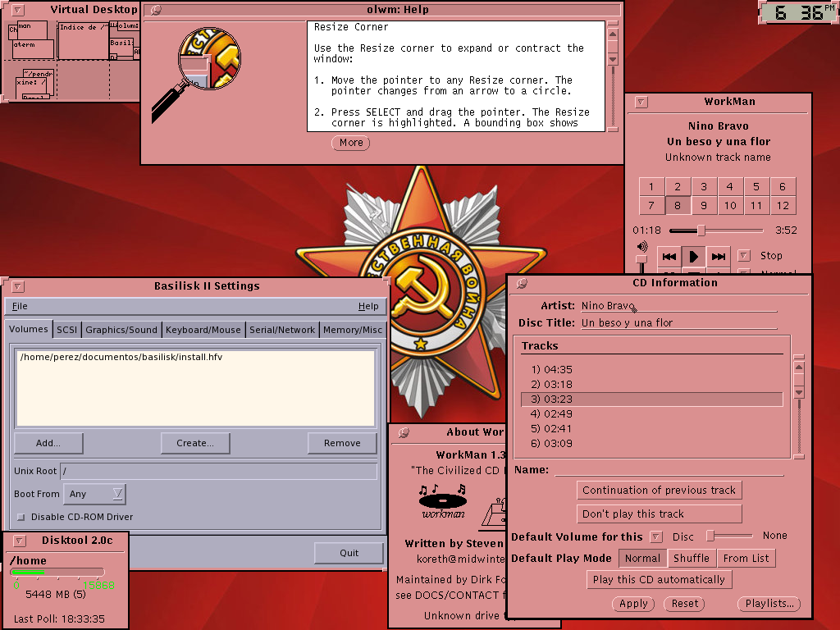Click the Add... button
The height and width of the screenshot is (630, 840).
[x=48, y=444]
